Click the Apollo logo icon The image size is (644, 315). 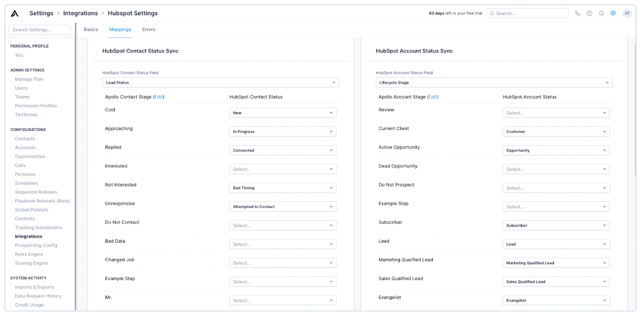pyautogui.click(x=14, y=13)
